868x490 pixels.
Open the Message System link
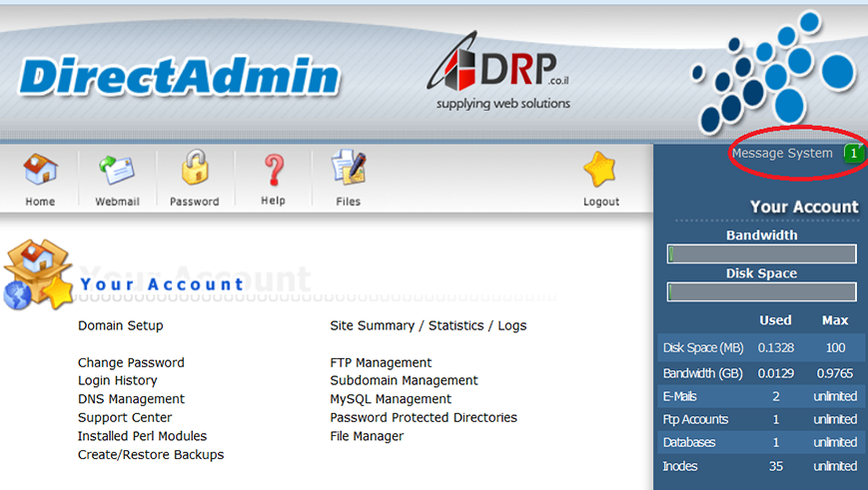tap(781, 154)
